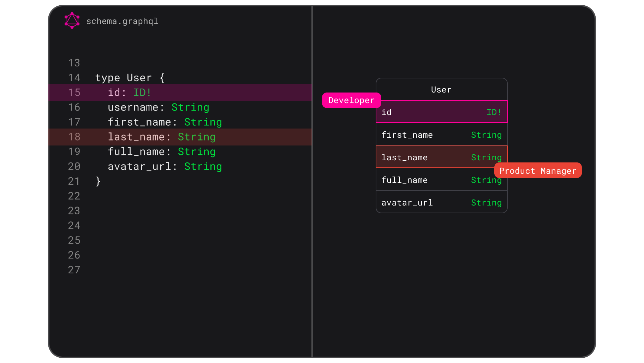Click the User table header
The image size is (644, 363).
coord(441,90)
